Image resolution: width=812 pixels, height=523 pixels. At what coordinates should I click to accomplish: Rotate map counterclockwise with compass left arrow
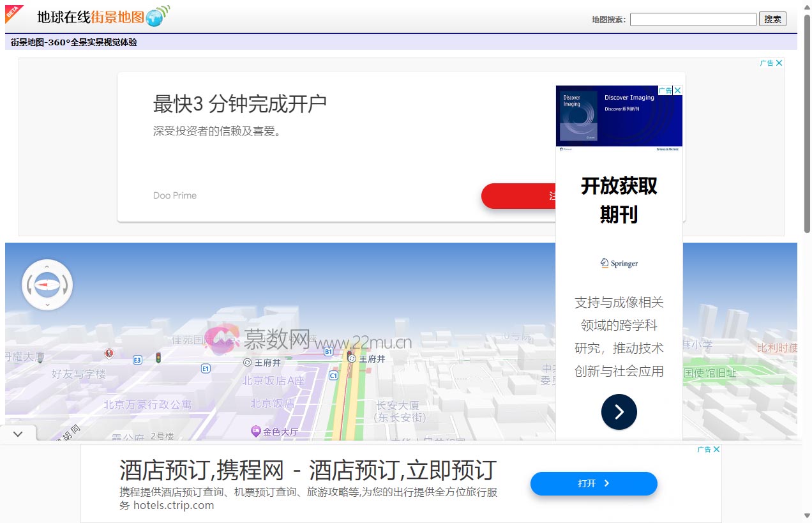(28, 285)
